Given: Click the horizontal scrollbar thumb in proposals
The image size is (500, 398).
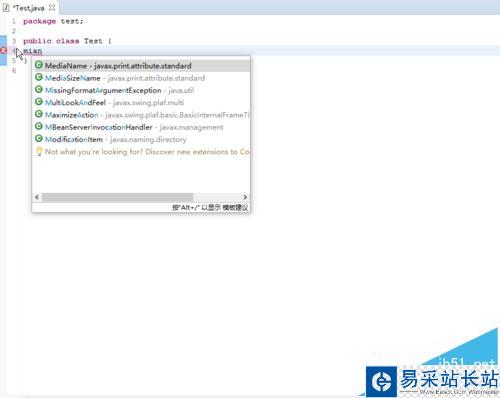Looking at the screenshot, I should coord(117,197).
